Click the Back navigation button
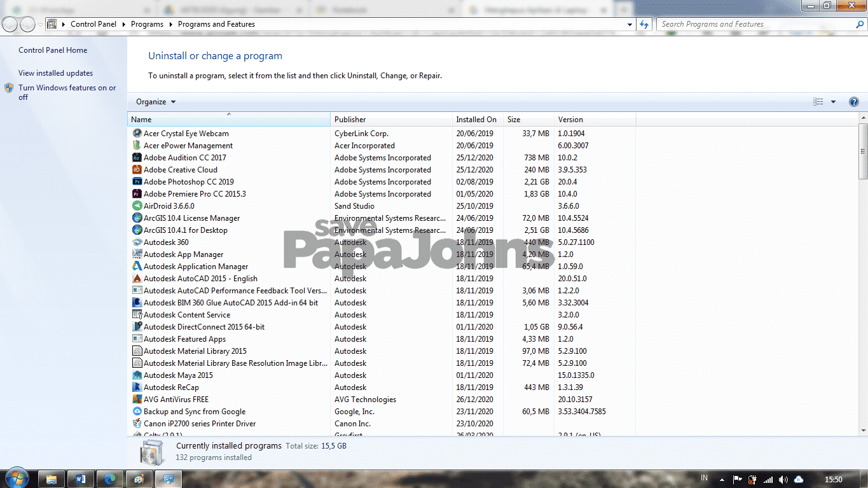 click(x=10, y=24)
